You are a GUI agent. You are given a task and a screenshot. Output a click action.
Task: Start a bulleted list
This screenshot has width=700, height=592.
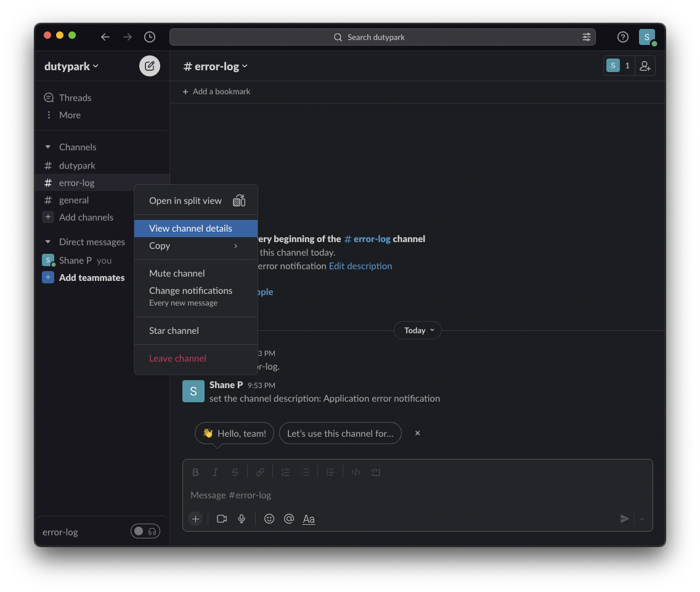(305, 472)
